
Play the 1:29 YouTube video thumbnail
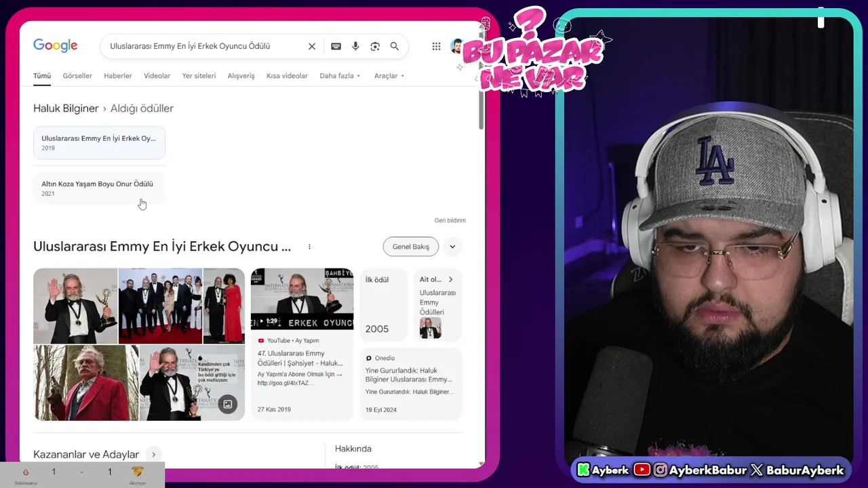click(302, 299)
